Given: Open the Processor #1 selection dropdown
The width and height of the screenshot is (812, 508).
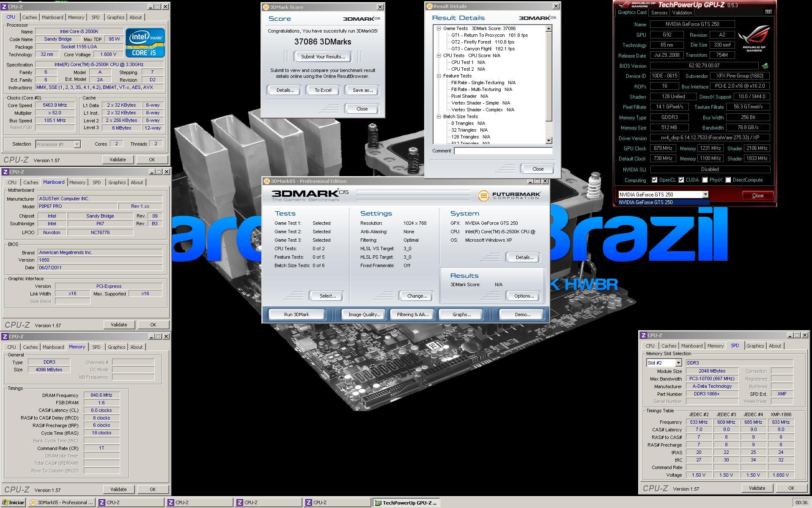Looking at the screenshot, I should coord(77,144).
